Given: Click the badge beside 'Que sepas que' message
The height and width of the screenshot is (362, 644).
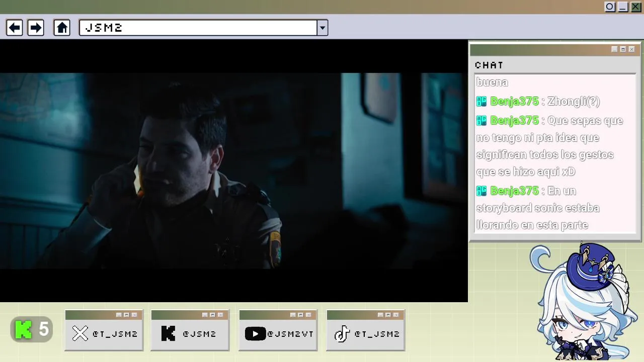Looking at the screenshot, I should (481, 121).
